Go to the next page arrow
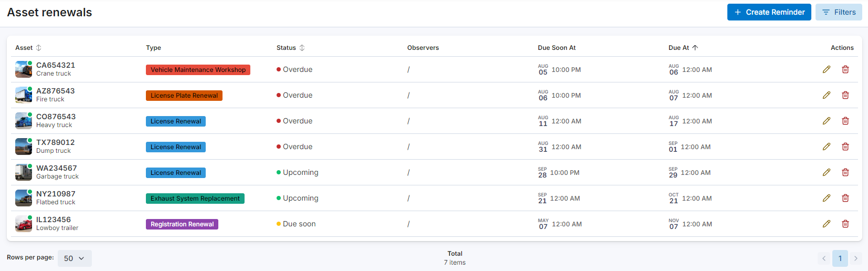The width and height of the screenshot is (868, 271). point(856,258)
